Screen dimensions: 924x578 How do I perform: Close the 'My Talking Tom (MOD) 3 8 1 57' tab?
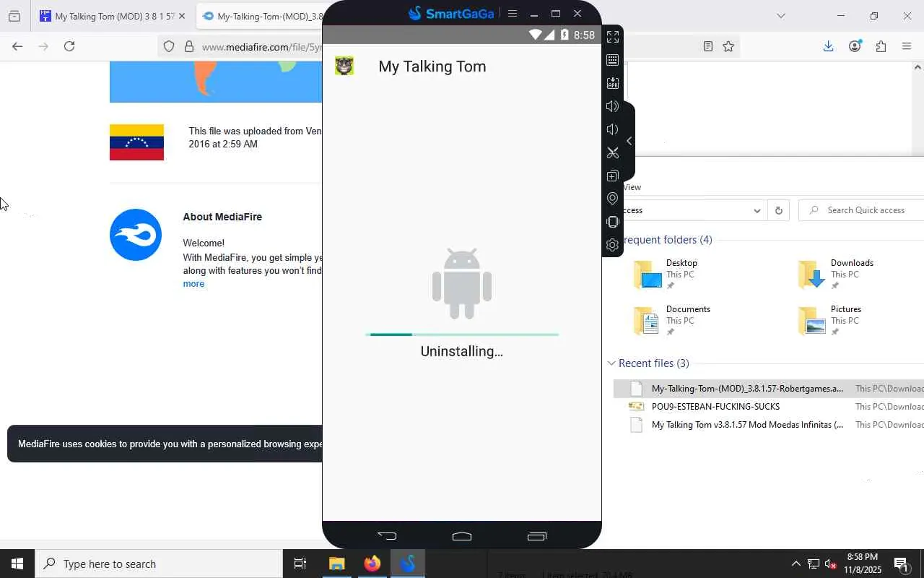click(181, 16)
